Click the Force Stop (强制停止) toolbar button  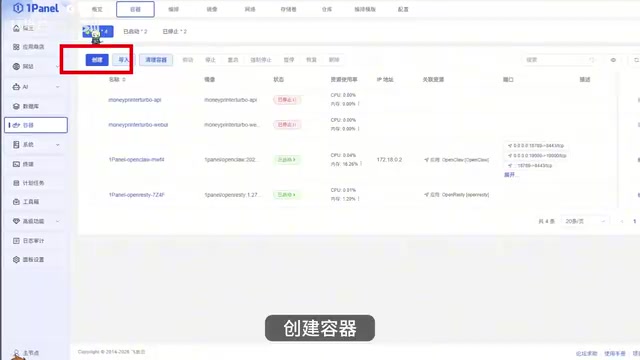(261, 60)
